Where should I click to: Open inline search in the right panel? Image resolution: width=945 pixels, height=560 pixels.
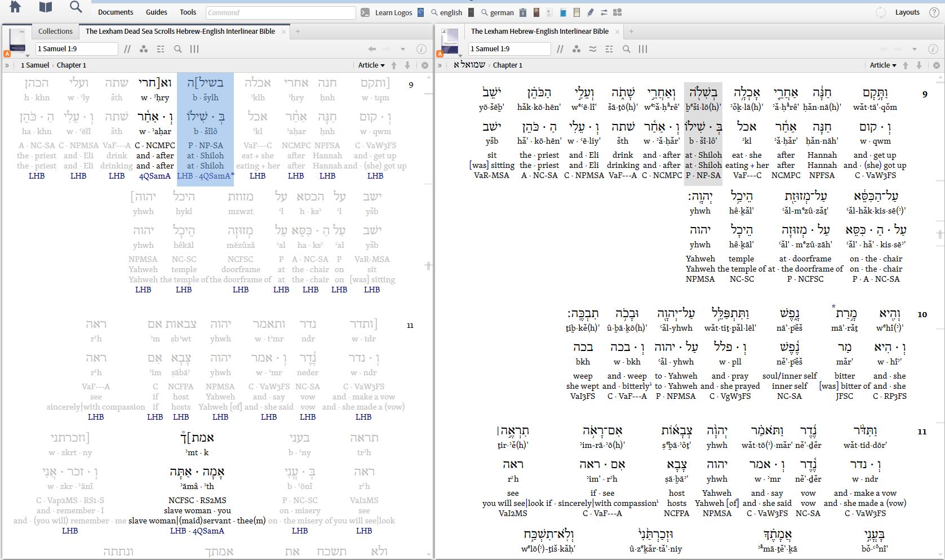pyautogui.click(x=627, y=49)
